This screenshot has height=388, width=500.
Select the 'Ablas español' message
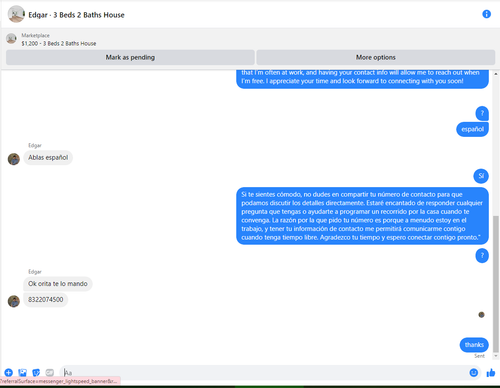pos(48,157)
